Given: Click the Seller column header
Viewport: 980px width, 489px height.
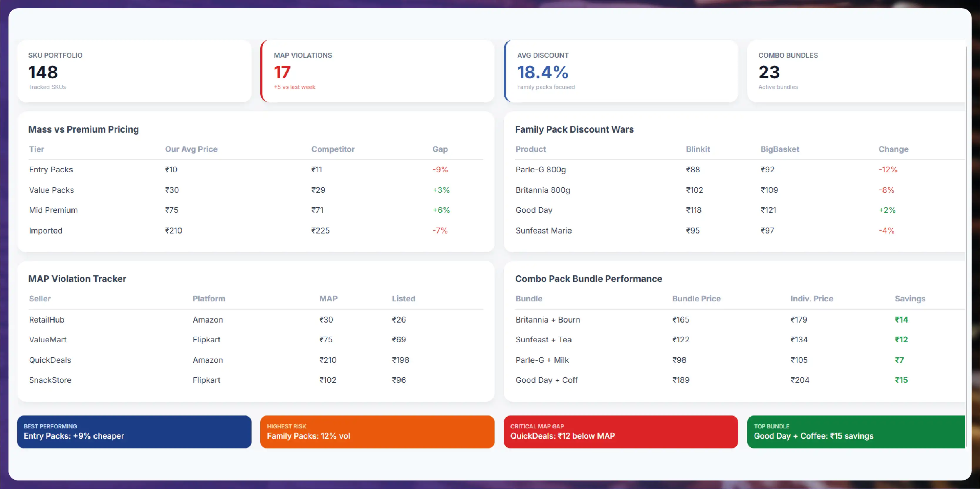Looking at the screenshot, I should pos(40,299).
